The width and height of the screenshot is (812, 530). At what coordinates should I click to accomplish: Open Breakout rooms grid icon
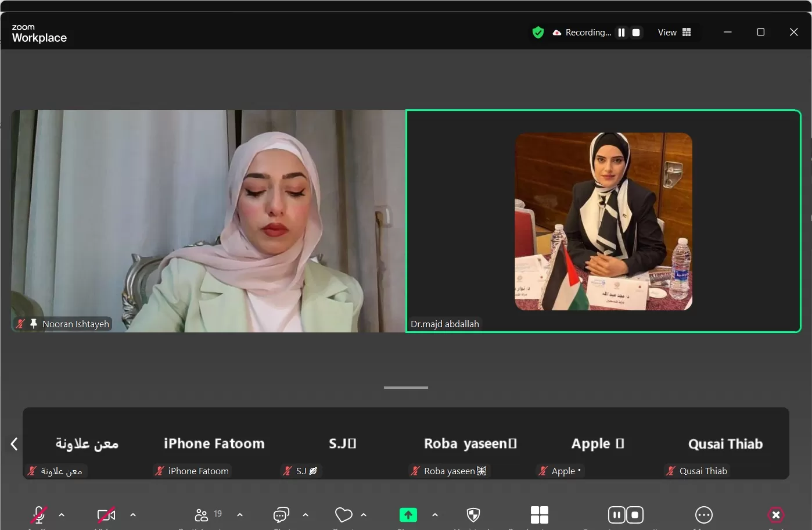point(540,515)
